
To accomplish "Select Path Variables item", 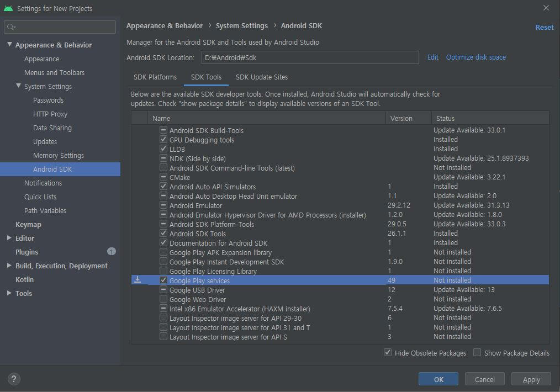I will click(x=45, y=211).
